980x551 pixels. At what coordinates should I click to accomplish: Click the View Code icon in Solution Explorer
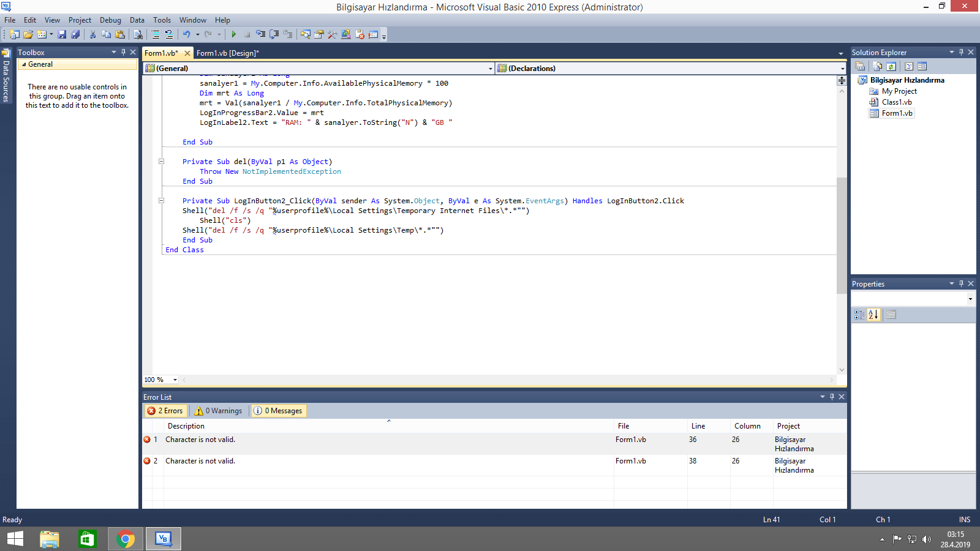(x=909, y=66)
